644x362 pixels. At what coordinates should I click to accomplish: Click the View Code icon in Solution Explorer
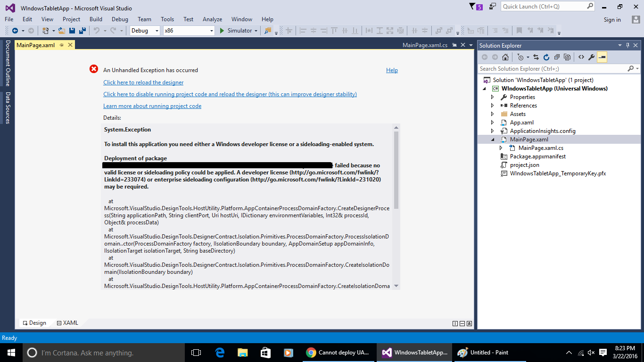581,57
